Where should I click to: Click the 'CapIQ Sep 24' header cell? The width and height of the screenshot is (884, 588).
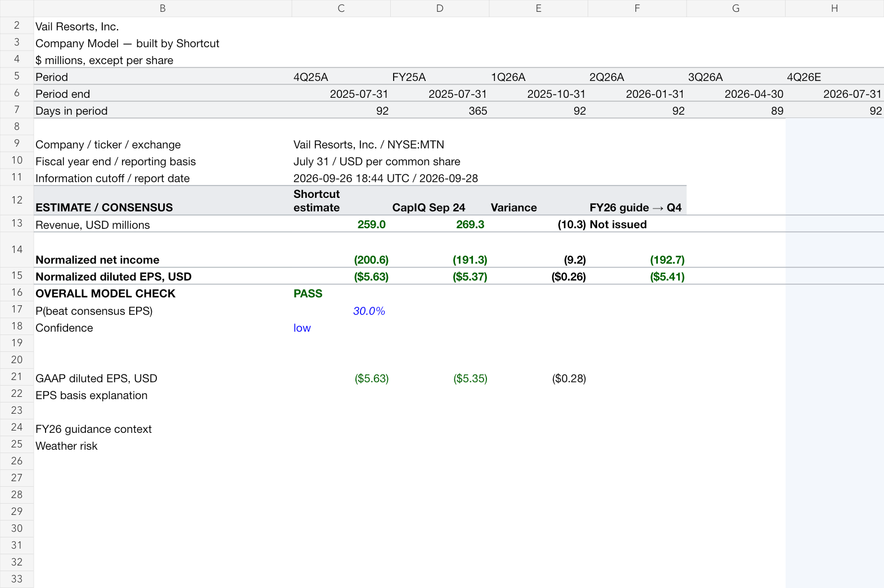(x=440, y=201)
